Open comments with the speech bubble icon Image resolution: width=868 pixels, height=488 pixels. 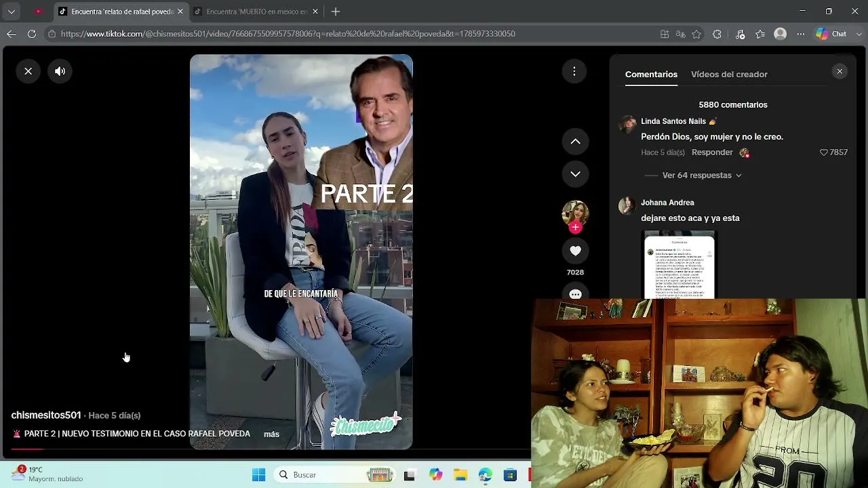tap(575, 293)
